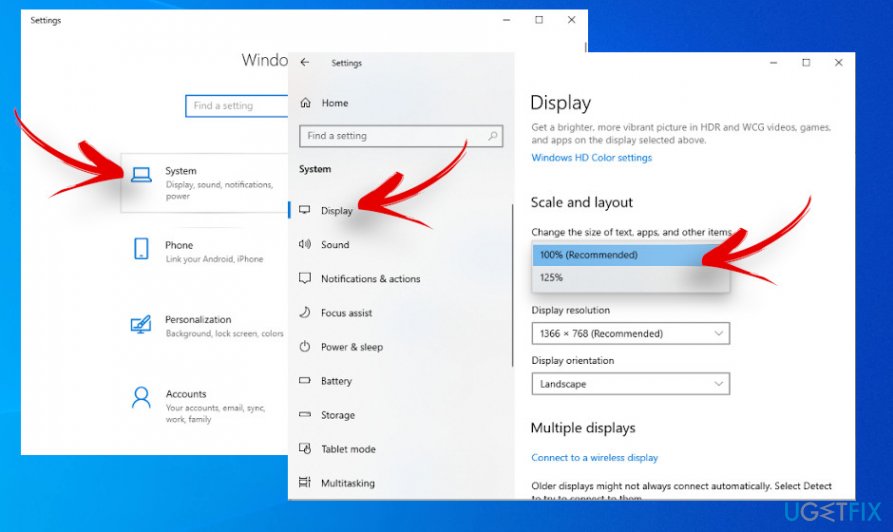
Task: Click the Home house icon
Action: pyautogui.click(x=305, y=103)
